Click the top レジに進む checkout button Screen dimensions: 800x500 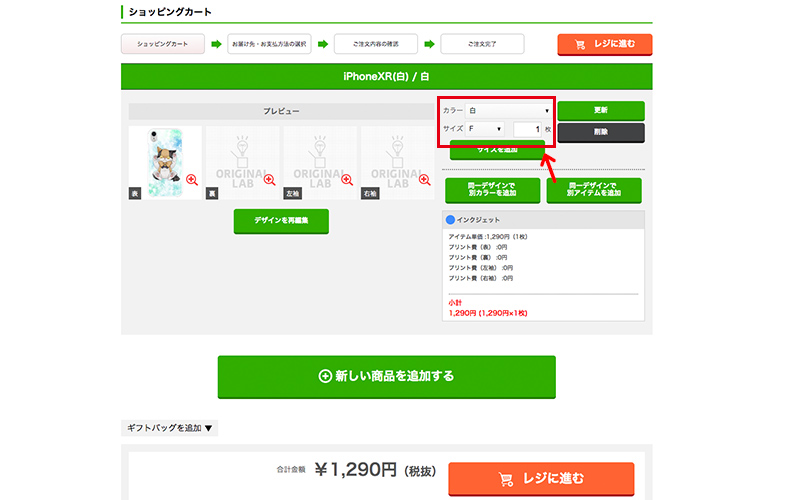605,44
